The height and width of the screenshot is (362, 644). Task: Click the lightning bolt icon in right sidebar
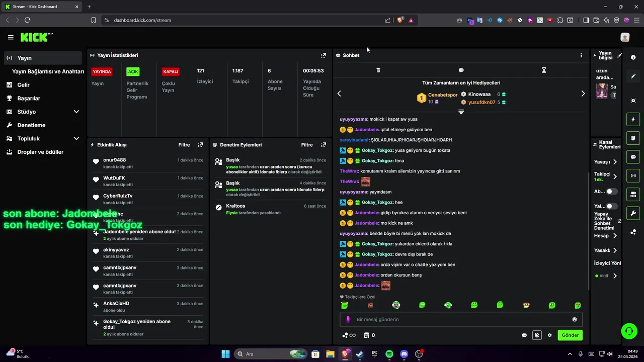pyautogui.click(x=633, y=120)
